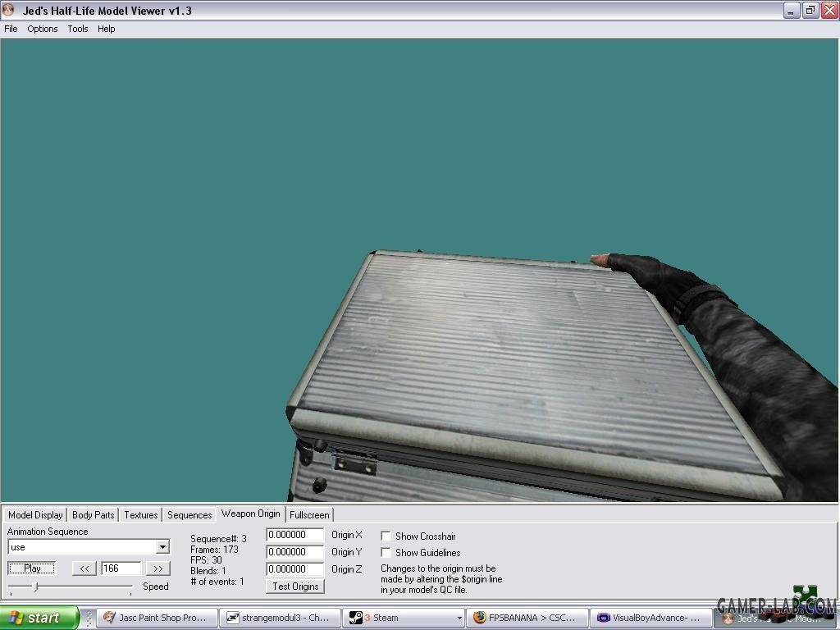
Task: Click the Animation Sequence label
Action: point(48,532)
